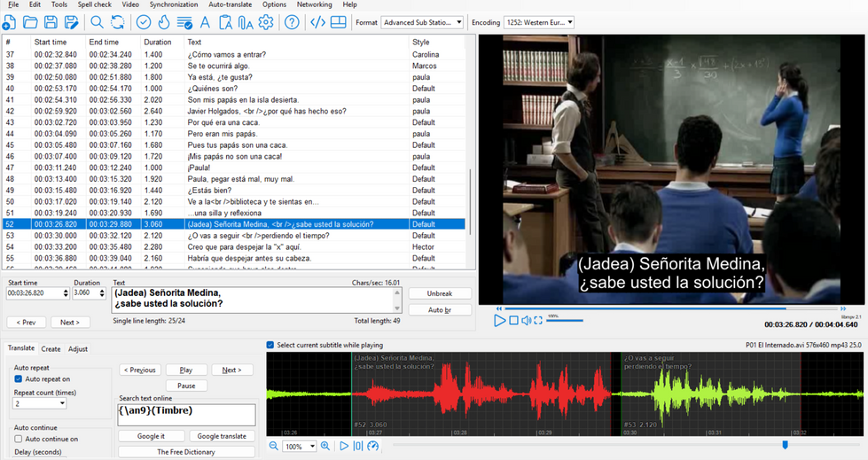The height and width of the screenshot is (460, 868).
Task: Click the Pause button in Translate tab
Action: [186, 386]
